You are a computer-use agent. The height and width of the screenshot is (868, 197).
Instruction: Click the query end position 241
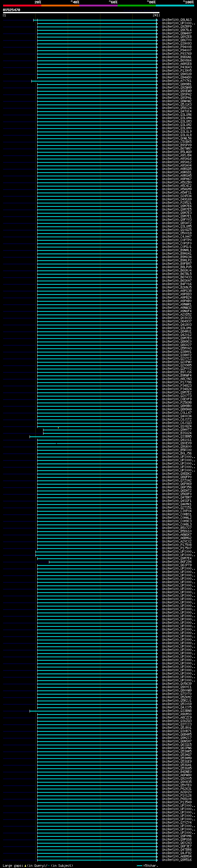click(155, 15)
